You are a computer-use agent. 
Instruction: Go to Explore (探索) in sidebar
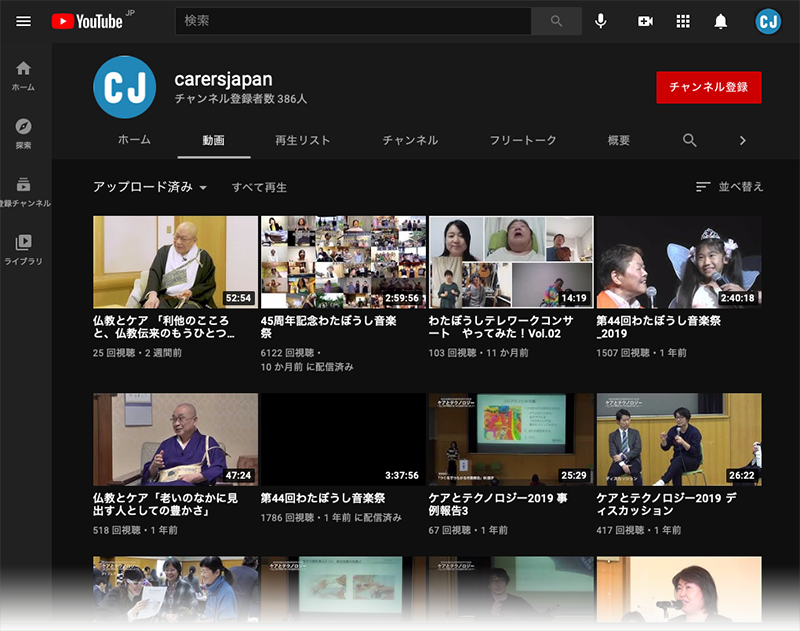pyautogui.click(x=24, y=134)
